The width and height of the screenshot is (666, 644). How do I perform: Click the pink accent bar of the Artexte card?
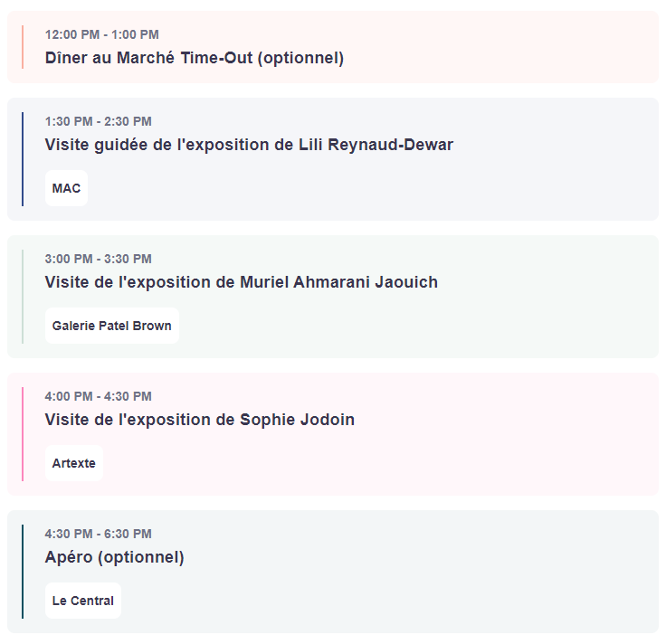pyautogui.click(x=23, y=434)
